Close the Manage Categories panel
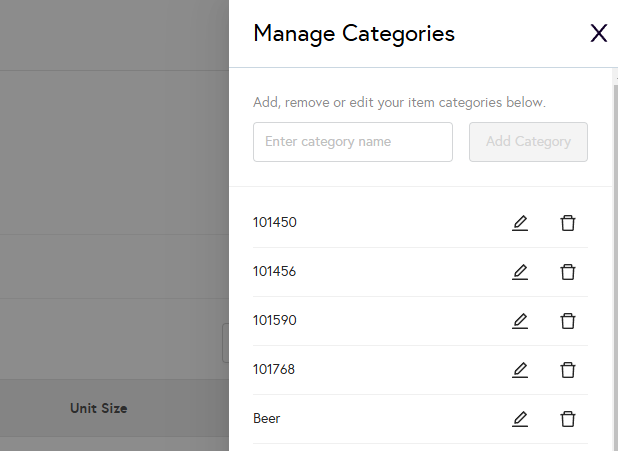The height and width of the screenshot is (451, 618). coord(599,33)
